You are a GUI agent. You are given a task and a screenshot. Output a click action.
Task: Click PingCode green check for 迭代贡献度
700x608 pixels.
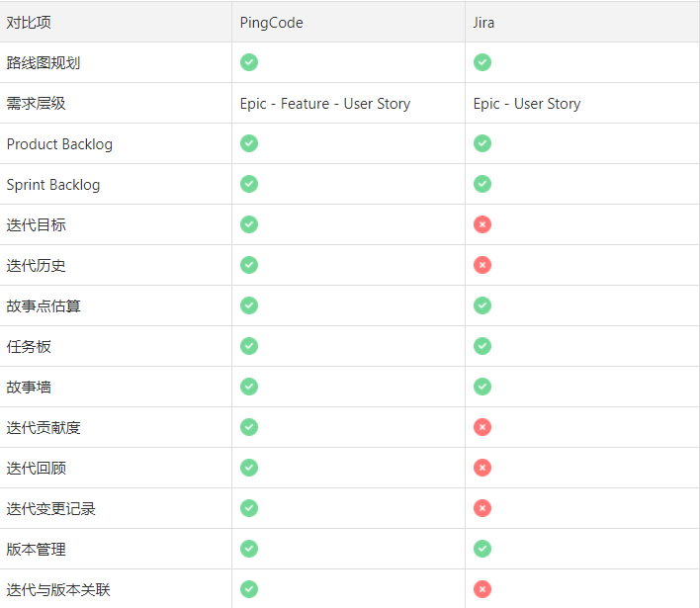tap(249, 427)
